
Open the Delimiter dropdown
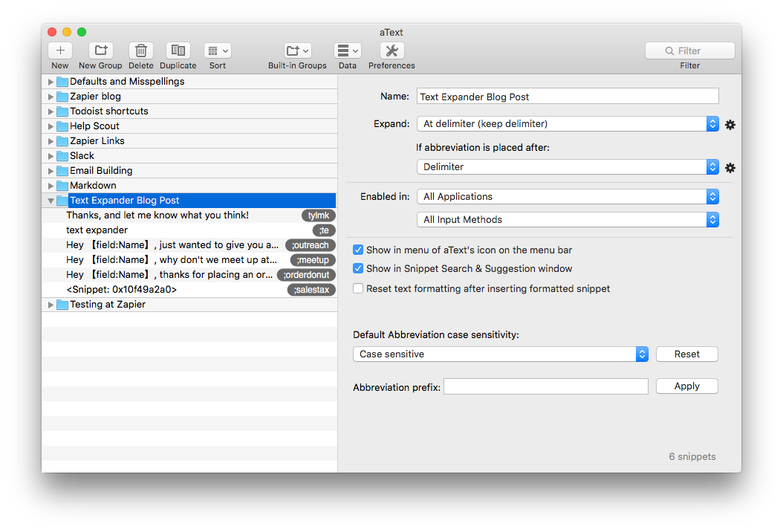568,167
